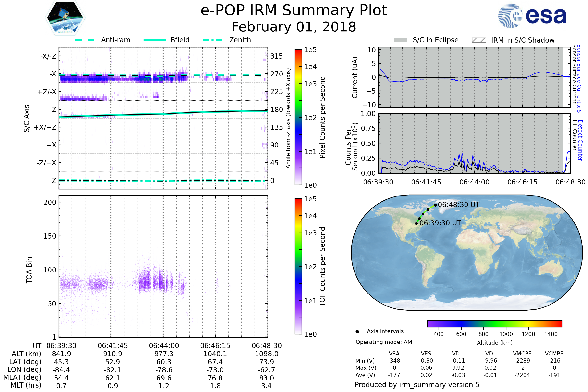Click the Sensor Surface Current x 5 blue label
This screenshot has height=392, width=588.
click(579, 78)
